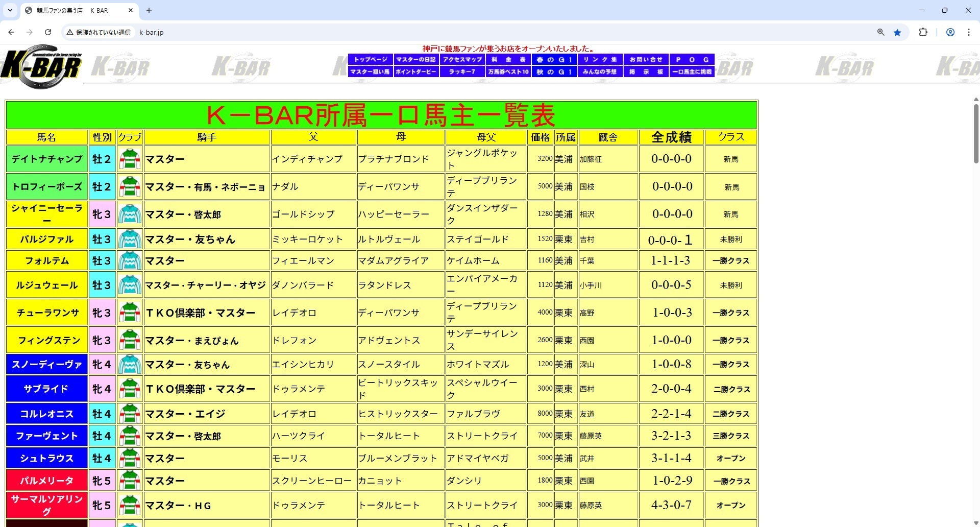Go to the POG page
The height and width of the screenshot is (527, 980).
[692, 60]
